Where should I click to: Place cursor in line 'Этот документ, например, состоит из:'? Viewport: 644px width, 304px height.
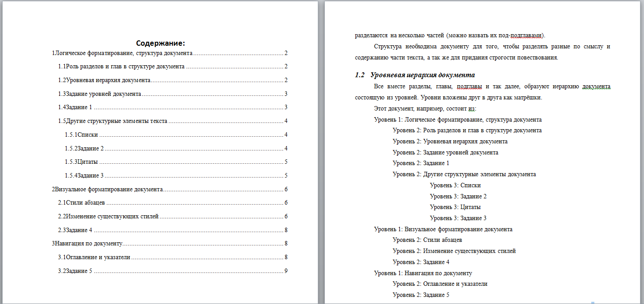coord(425,109)
